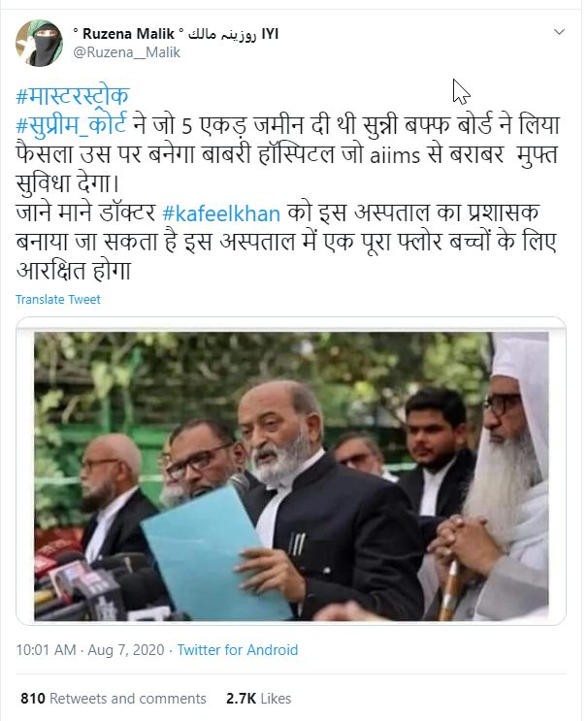This screenshot has width=588, height=721.
Task: Open the @Ruzena__Malik handle
Action: coord(126,52)
